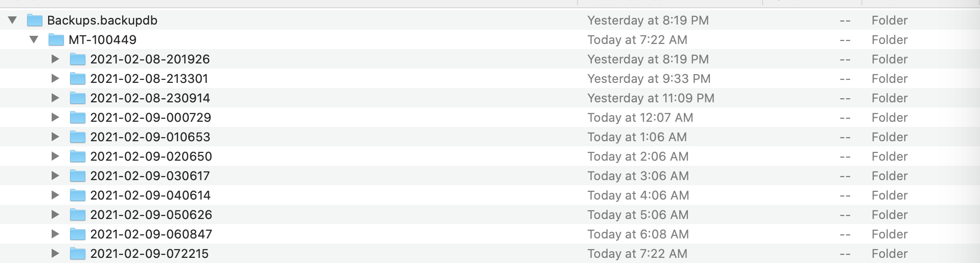Click the Today at 4:06 AM date cell
Image resolution: width=980 pixels, height=263 pixels.
tap(638, 195)
